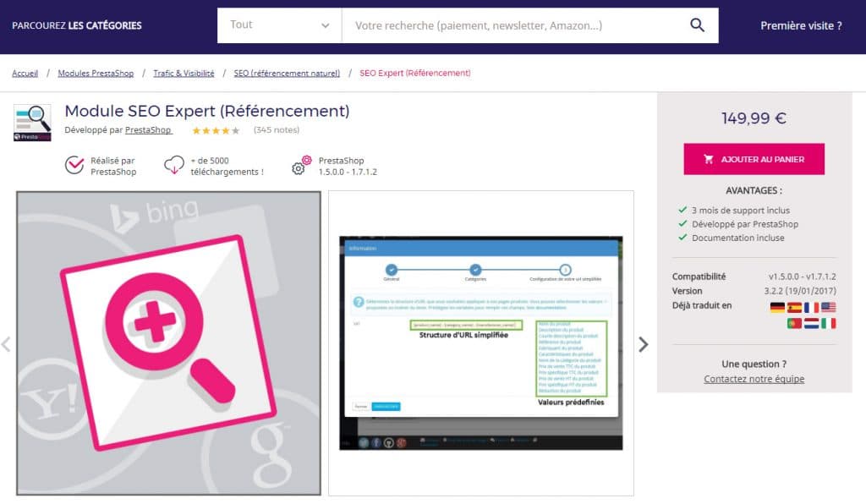
Task: Click PrestaShop developer link
Action: click(148, 130)
